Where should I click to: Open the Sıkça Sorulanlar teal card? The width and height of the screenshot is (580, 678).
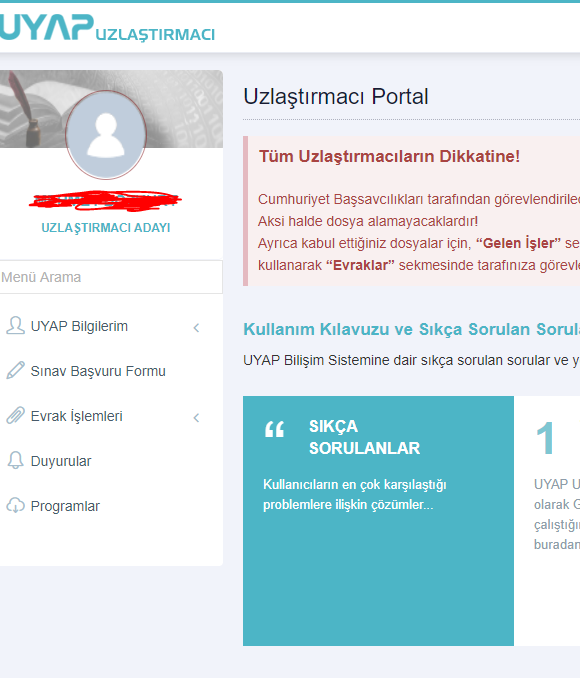pyautogui.click(x=378, y=521)
